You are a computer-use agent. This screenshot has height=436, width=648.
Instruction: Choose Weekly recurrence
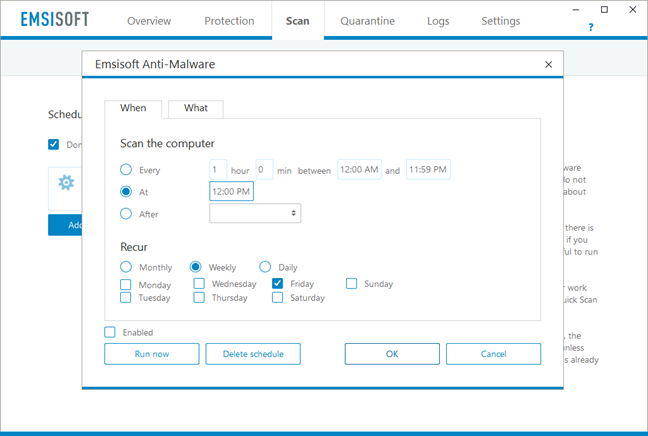(195, 267)
